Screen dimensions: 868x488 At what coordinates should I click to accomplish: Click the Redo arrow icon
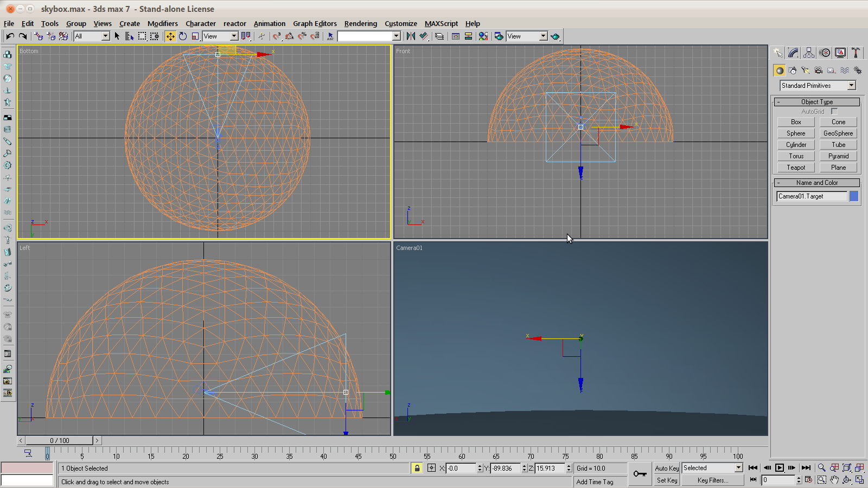[23, 36]
